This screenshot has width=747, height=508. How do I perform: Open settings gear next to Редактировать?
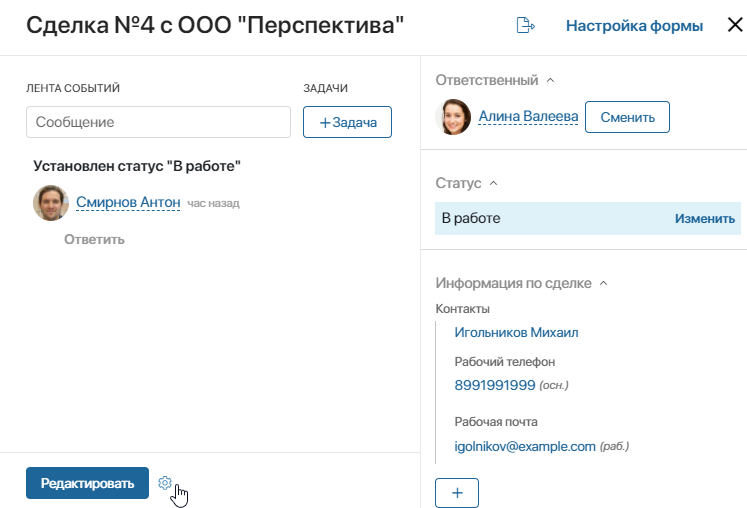click(165, 483)
